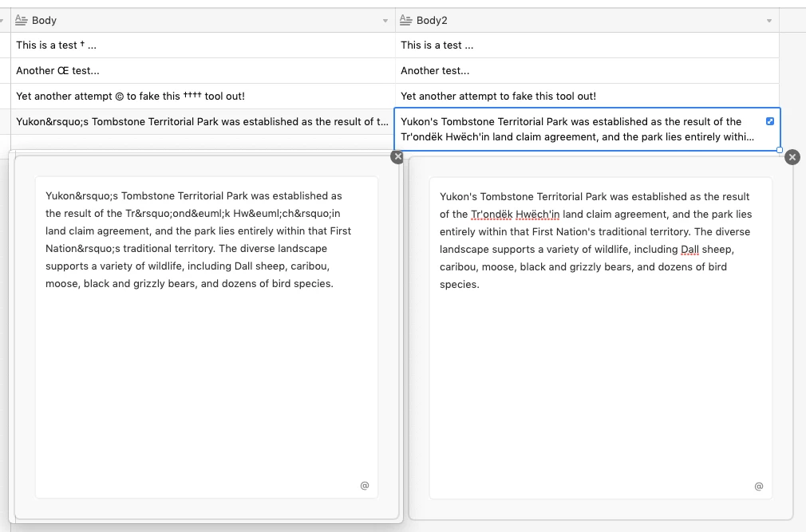Click underlined word 'Dall' in right popup
Image resolution: width=806 pixels, height=532 pixels.
pyautogui.click(x=689, y=249)
